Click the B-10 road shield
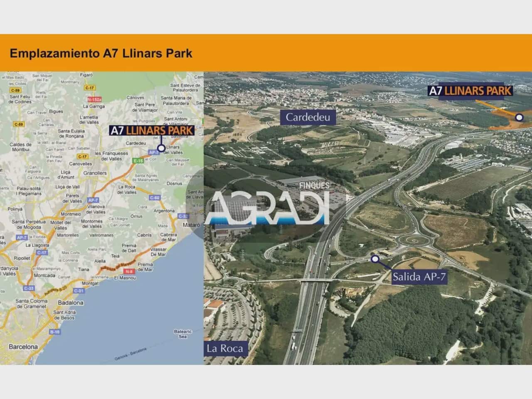This screenshot has height=399, width=532. point(54,332)
